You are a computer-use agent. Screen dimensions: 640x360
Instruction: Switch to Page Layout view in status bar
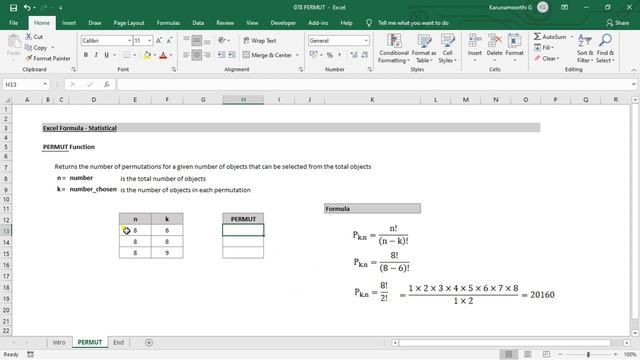click(x=528, y=354)
